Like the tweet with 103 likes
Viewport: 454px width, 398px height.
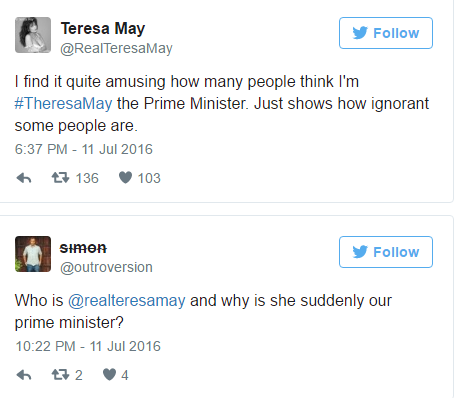coord(125,177)
